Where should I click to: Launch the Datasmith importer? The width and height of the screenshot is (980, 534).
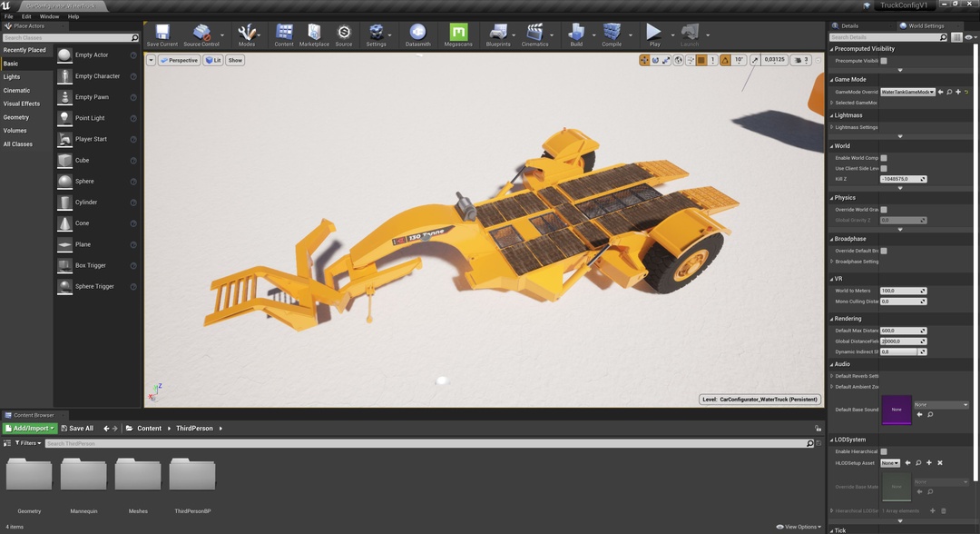point(417,34)
